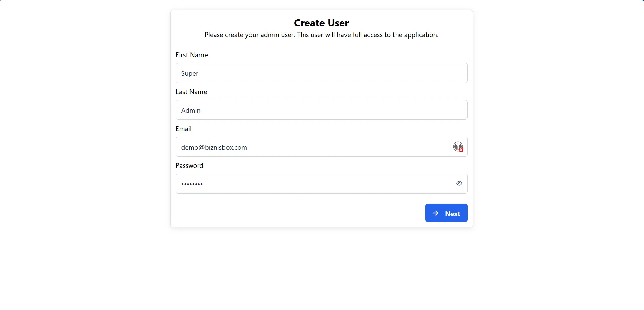This screenshot has height=310, width=644.
Task: Focus the Password input with hidden dots
Action: coord(304,183)
